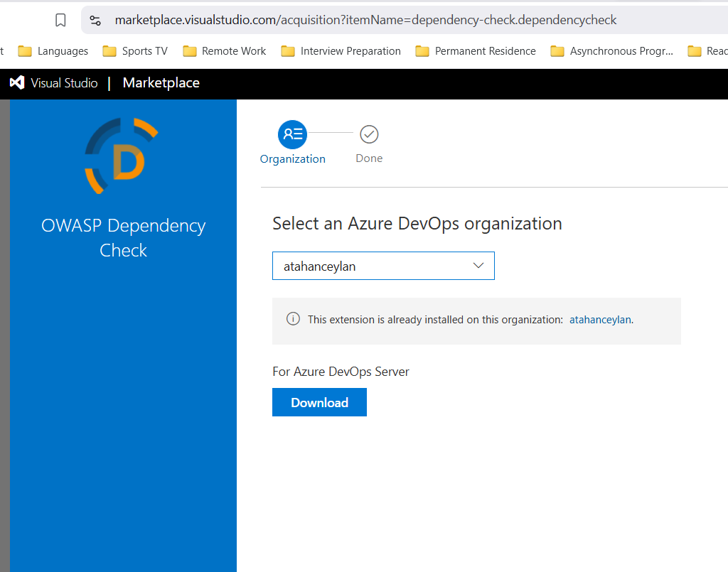Open the Interview Preparation bookmark folder
The image size is (728, 572).
341,51
